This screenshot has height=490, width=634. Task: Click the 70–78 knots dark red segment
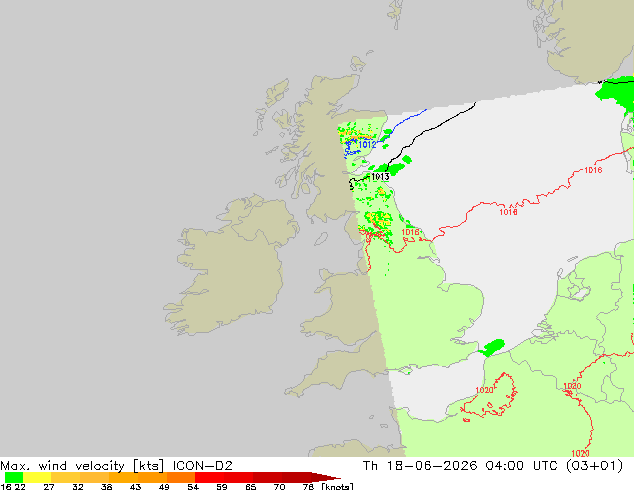click(x=297, y=477)
